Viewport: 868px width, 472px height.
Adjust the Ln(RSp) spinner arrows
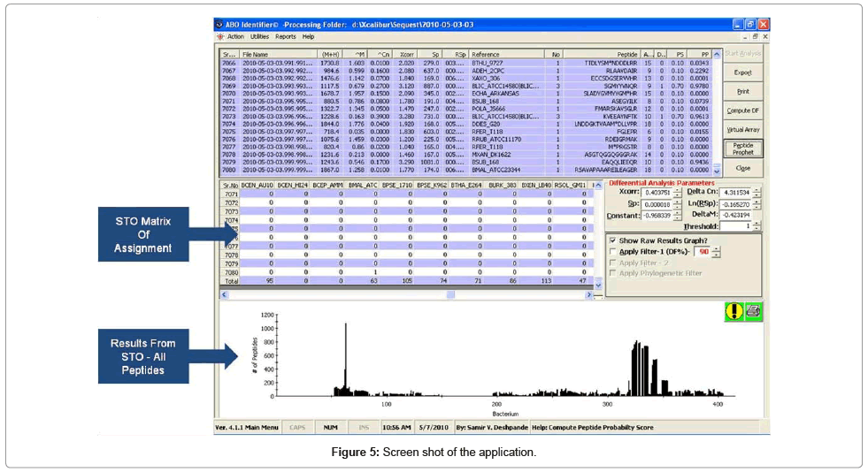click(757, 204)
